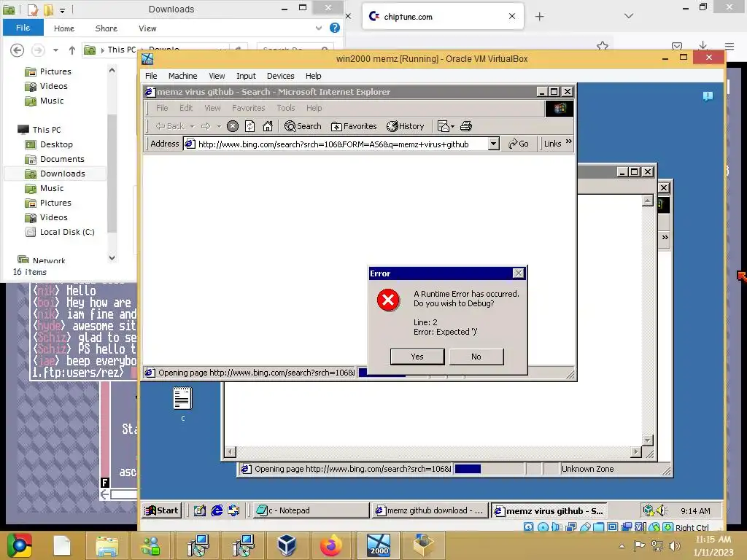The height and width of the screenshot is (560, 747).
Task: Click Yes in the Runtime Error dialog
Action: pyautogui.click(x=417, y=357)
